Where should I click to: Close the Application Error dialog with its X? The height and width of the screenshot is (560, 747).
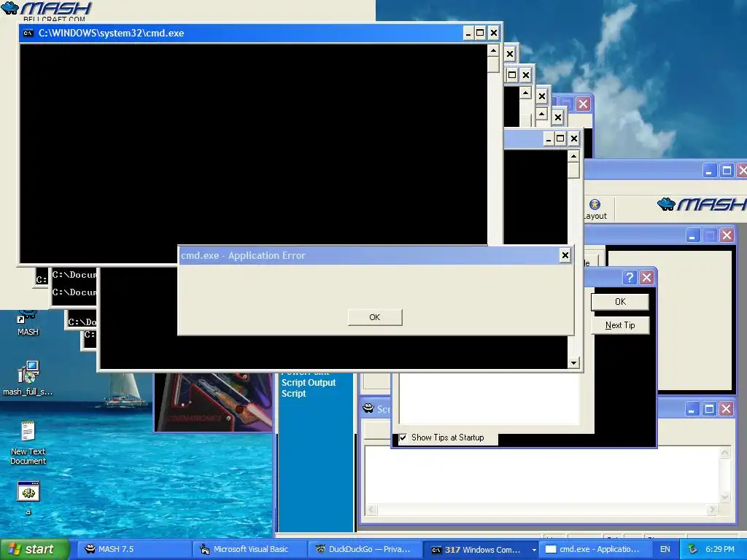click(565, 255)
